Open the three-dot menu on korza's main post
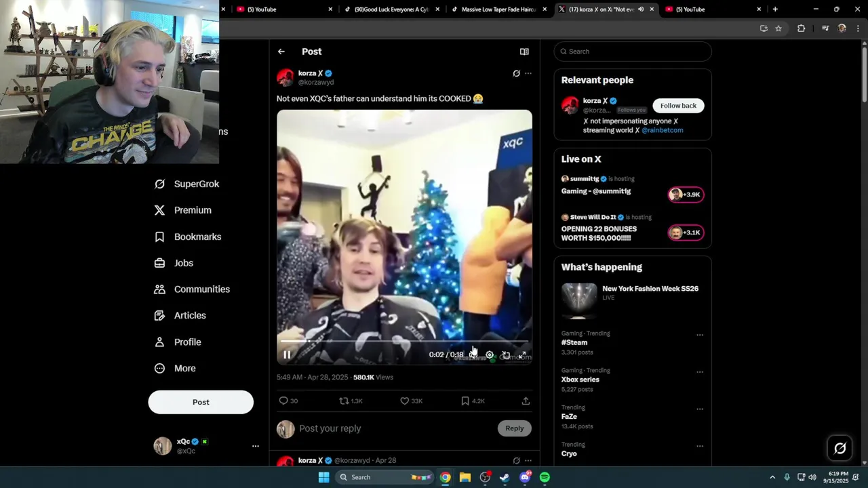Screen dimensions: 868x488 click(528, 73)
